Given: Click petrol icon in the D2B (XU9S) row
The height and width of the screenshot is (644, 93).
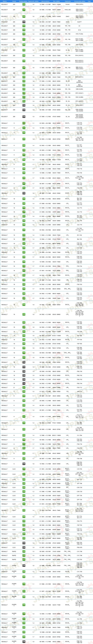Looking at the screenshot, I should [x=24, y=89].
